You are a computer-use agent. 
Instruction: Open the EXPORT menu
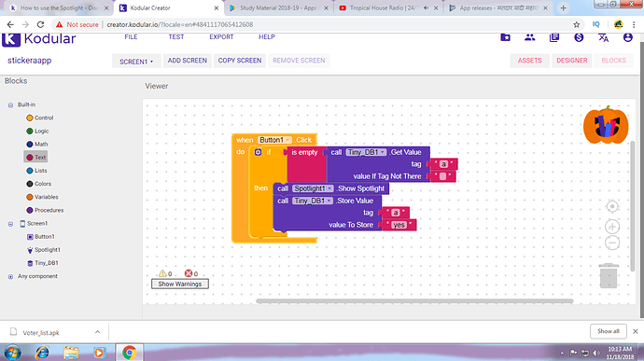coord(221,37)
